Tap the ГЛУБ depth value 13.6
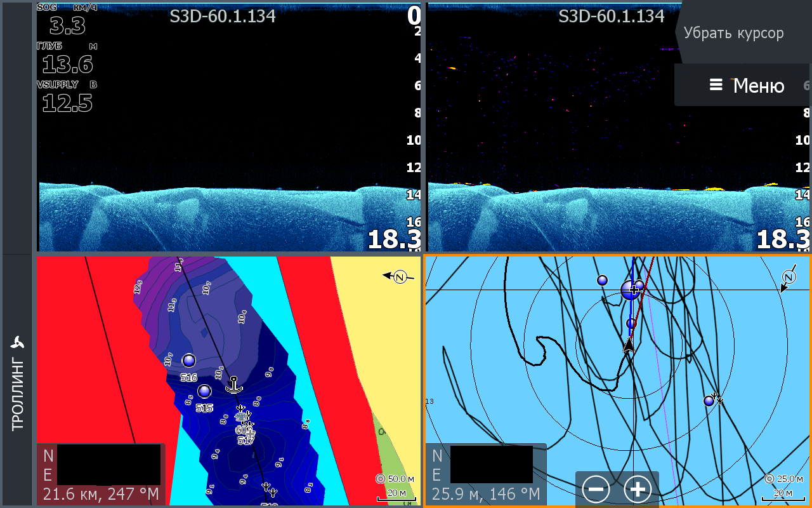 pos(67,64)
